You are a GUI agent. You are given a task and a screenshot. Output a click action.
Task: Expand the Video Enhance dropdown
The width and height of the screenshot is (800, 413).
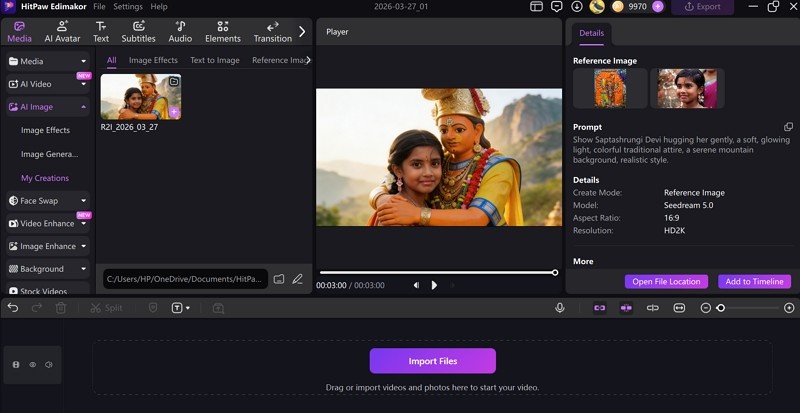pyautogui.click(x=83, y=223)
